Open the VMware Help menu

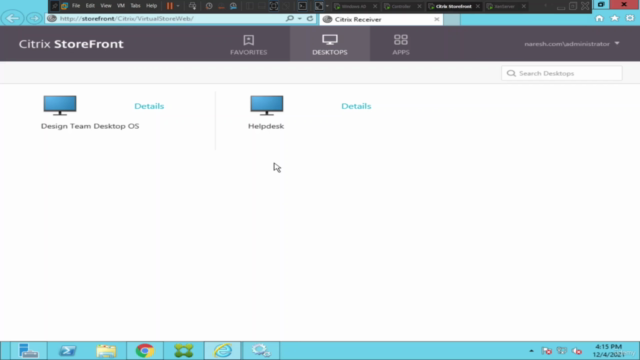click(x=151, y=6)
